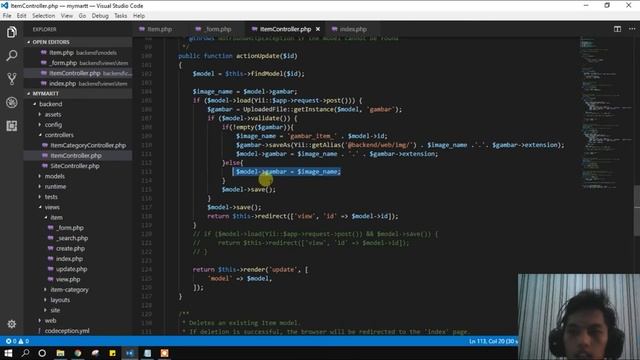Viewport: 640px width, 360px height.
Task: Expand the runtime folder
Action: pos(55,186)
